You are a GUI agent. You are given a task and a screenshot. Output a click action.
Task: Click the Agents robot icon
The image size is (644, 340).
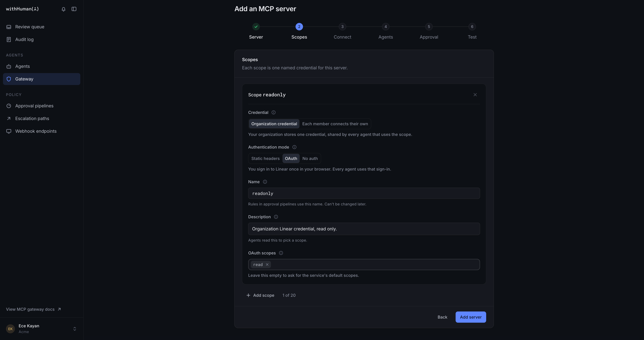[9, 66]
